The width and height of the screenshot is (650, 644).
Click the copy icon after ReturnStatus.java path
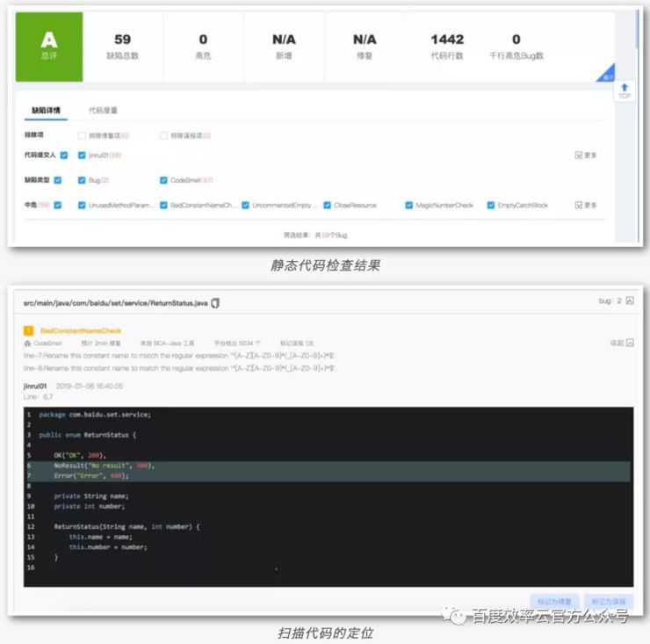pos(215,303)
